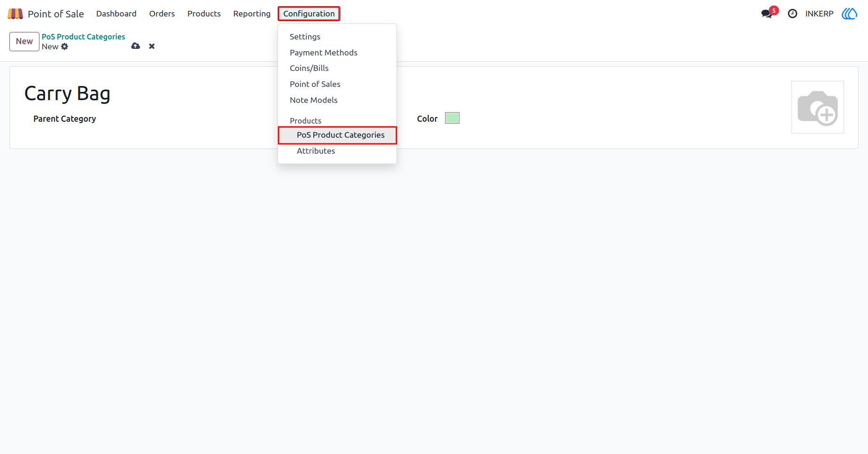
Task: Click the New button
Action: 24,41
